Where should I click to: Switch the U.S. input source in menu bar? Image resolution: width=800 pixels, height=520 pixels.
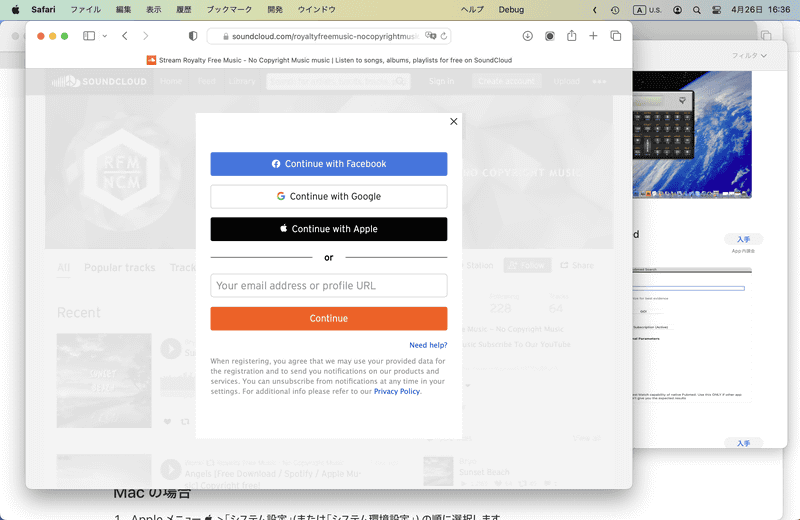pos(647,10)
